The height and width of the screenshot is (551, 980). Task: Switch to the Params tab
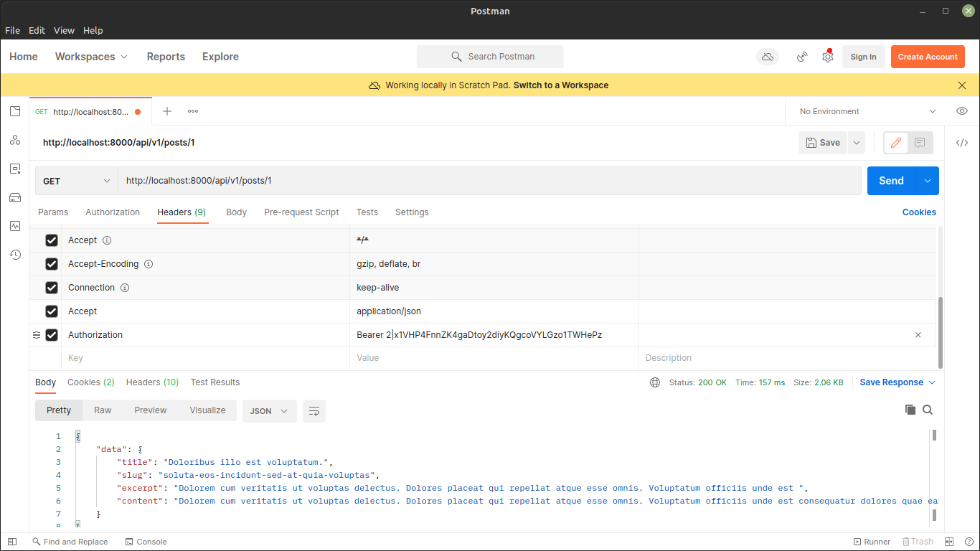[x=53, y=212]
